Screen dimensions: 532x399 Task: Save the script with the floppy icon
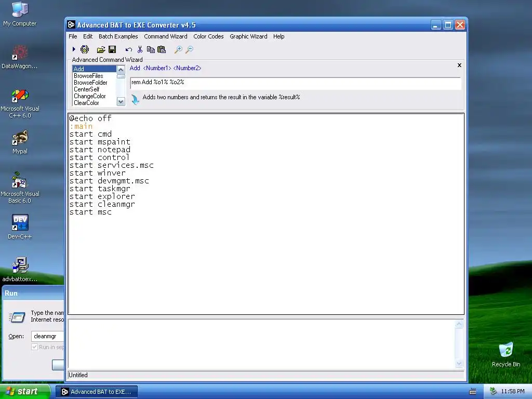coord(112,49)
